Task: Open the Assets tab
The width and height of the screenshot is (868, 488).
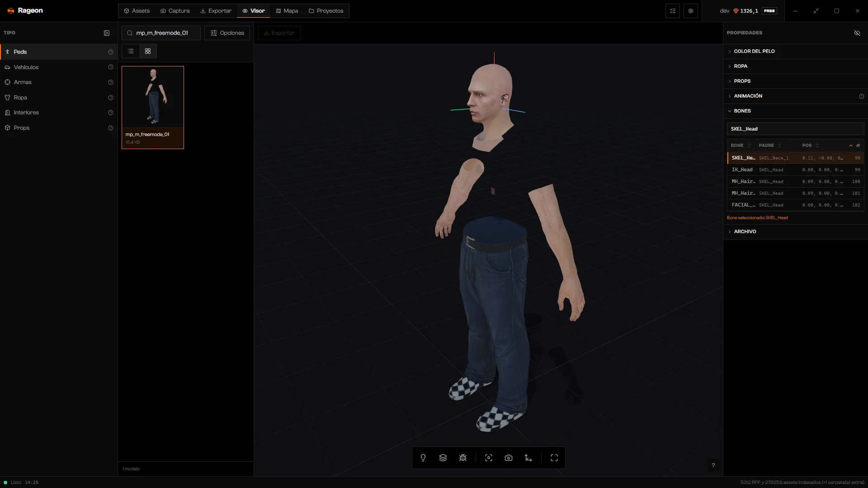Action: coord(137,11)
